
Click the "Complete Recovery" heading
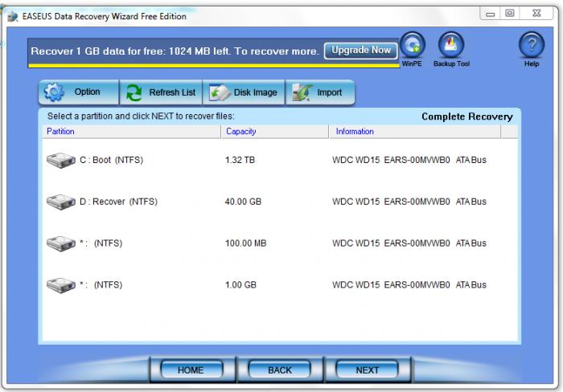467,117
